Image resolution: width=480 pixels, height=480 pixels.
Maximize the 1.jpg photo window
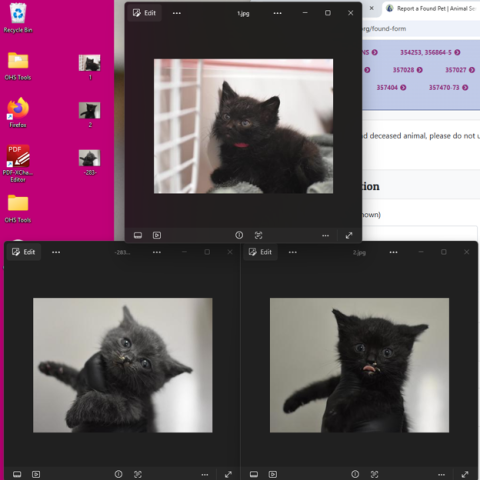pyautogui.click(x=328, y=13)
